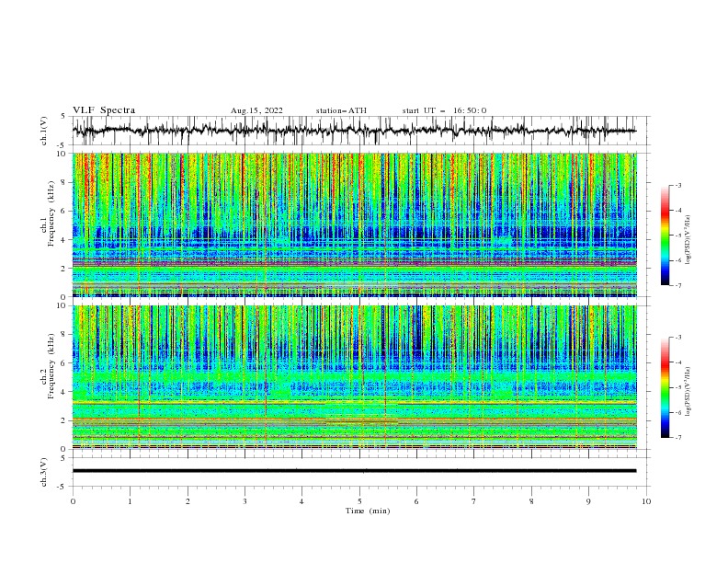Click the "ch.3(V)" axis label
The width and height of the screenshot is (728, 563).
(x=44, y=472)
